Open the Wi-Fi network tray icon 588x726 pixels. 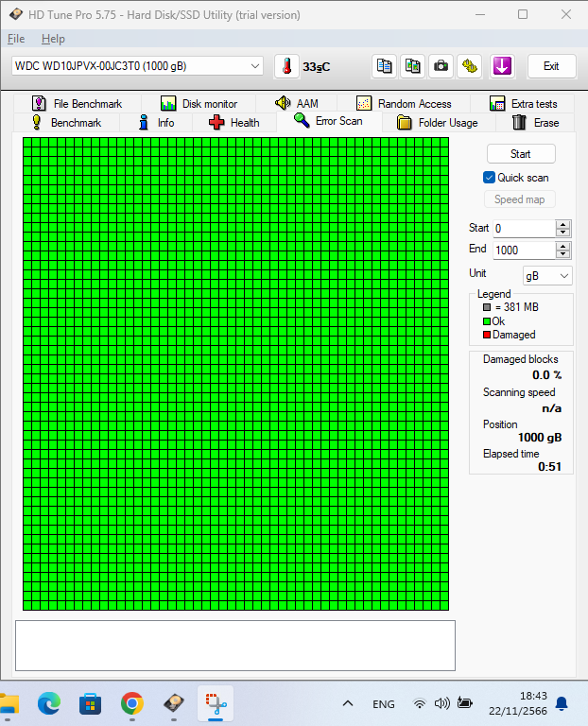[x=420, y=703]
